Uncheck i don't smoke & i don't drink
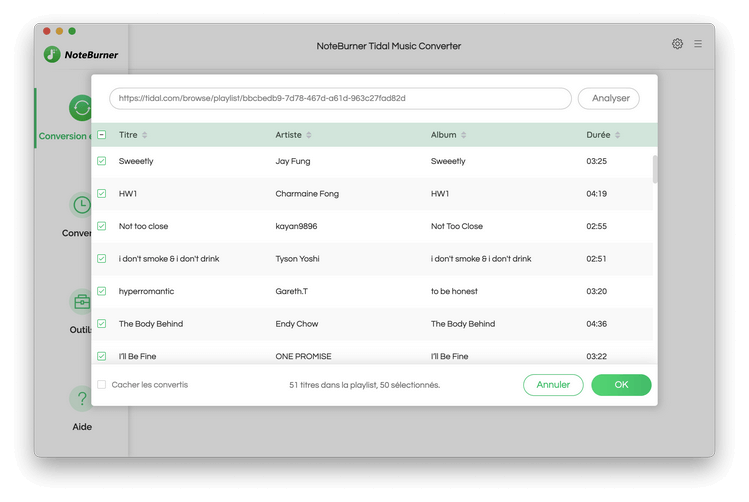749x502 pixels. coord(102,258)
